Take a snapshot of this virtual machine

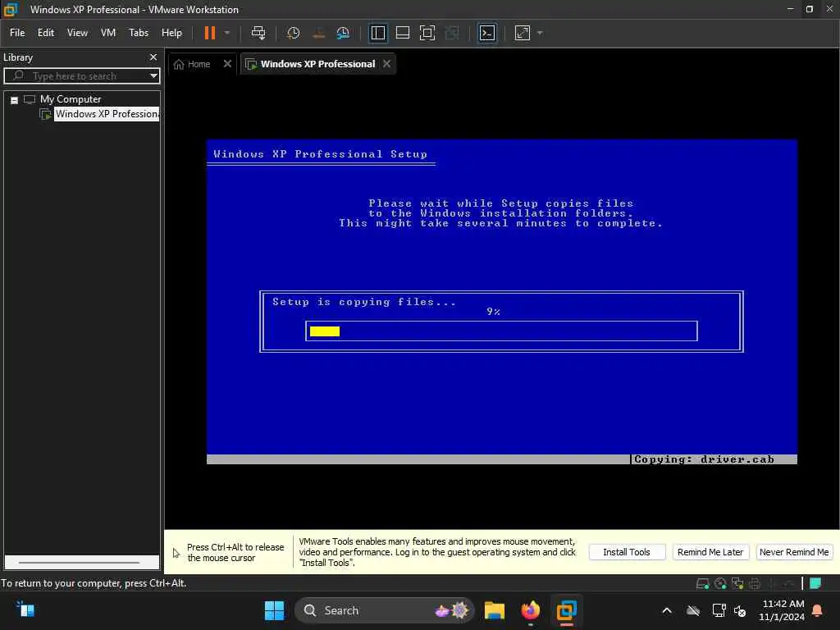[293, 33]
